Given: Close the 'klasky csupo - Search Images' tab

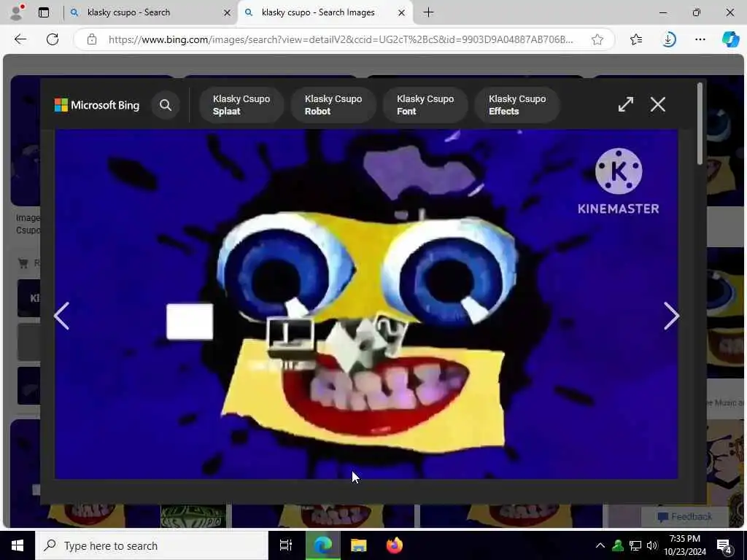Looking at the screenshot, I should [x=402, y=13].
